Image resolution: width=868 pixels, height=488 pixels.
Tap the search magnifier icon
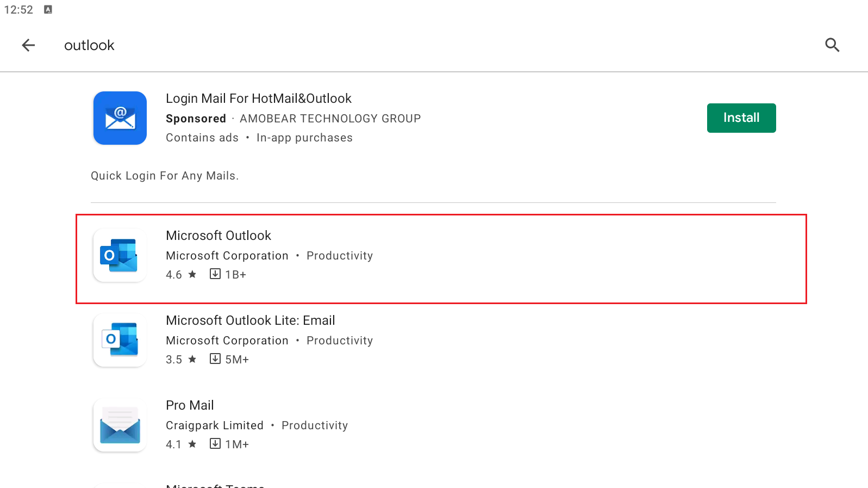pos(832,45)
